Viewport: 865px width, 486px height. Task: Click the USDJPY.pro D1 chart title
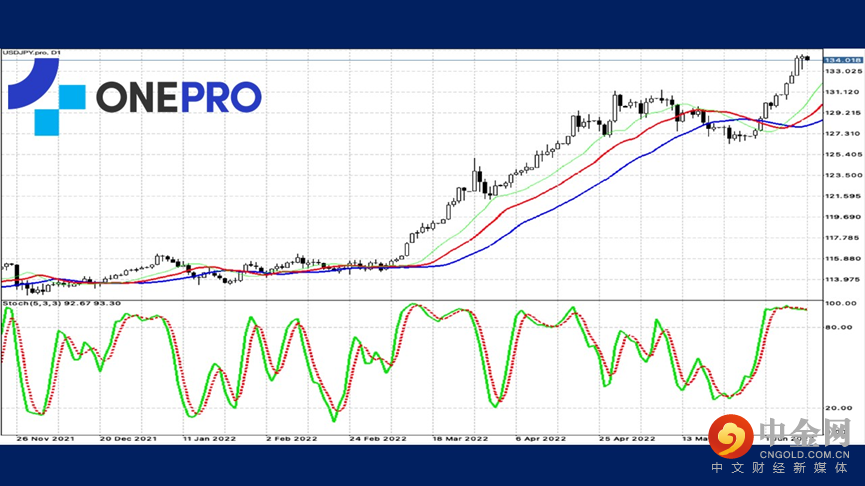[x=32, y=53]
